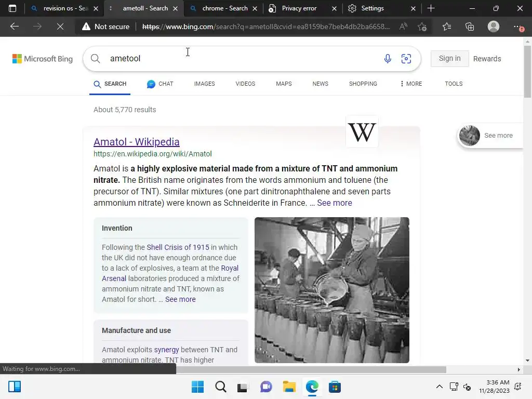Open the Amatol factory photo thumbnail
532x399 pixels.
[332, 290]
